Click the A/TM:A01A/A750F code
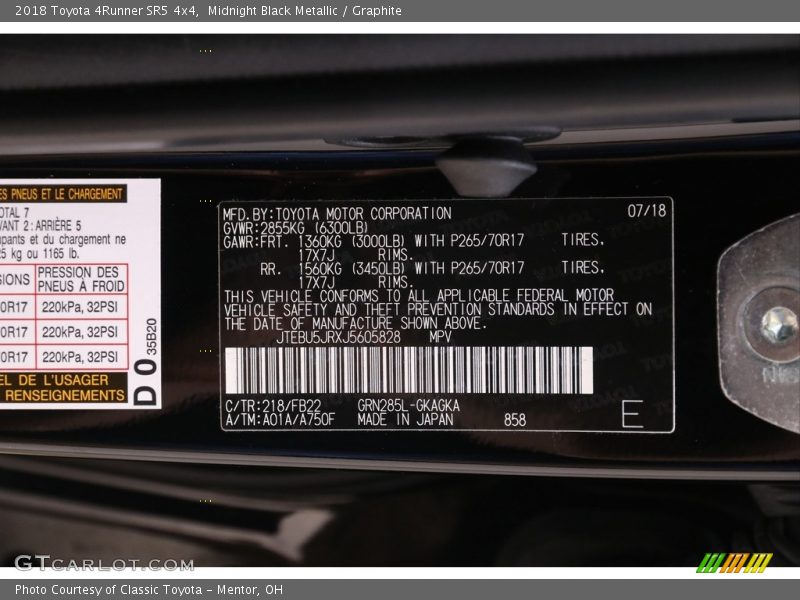The height and width of the screenshot is (600, 800). coord(280,420)
